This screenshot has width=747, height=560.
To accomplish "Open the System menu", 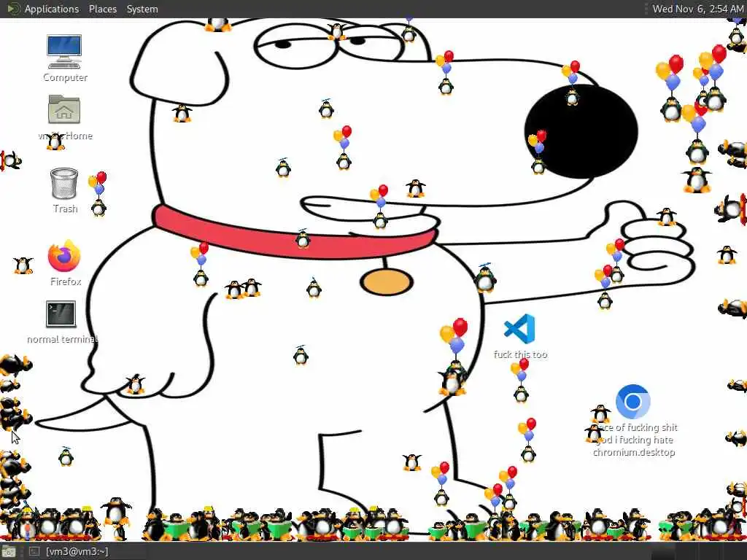I will (x=142, y=9).
